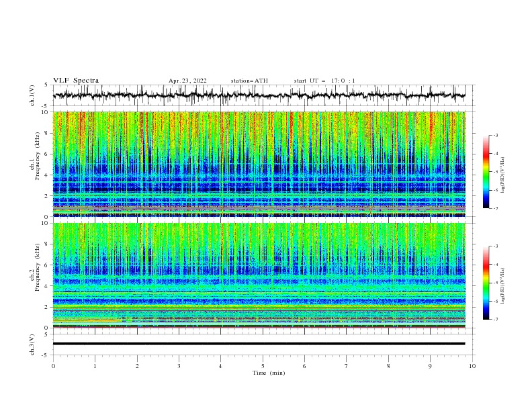Click time axis tick label "10" minutes
This screenshot has height=411, width=532.
pos(472,366)
